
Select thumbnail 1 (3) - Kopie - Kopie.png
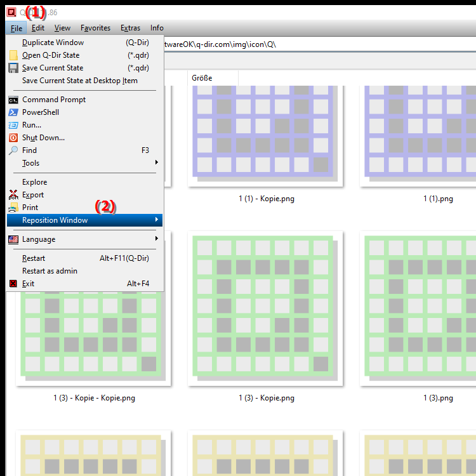[93, 338]
